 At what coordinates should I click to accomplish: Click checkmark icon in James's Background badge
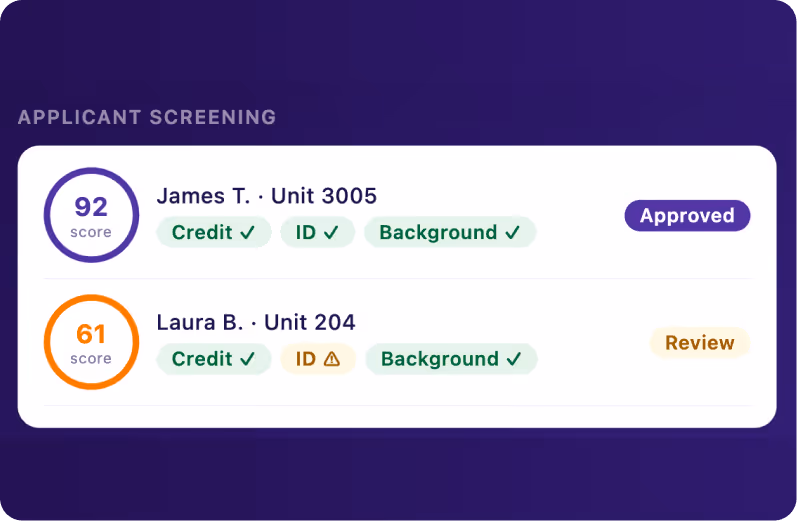coord(512,232)
